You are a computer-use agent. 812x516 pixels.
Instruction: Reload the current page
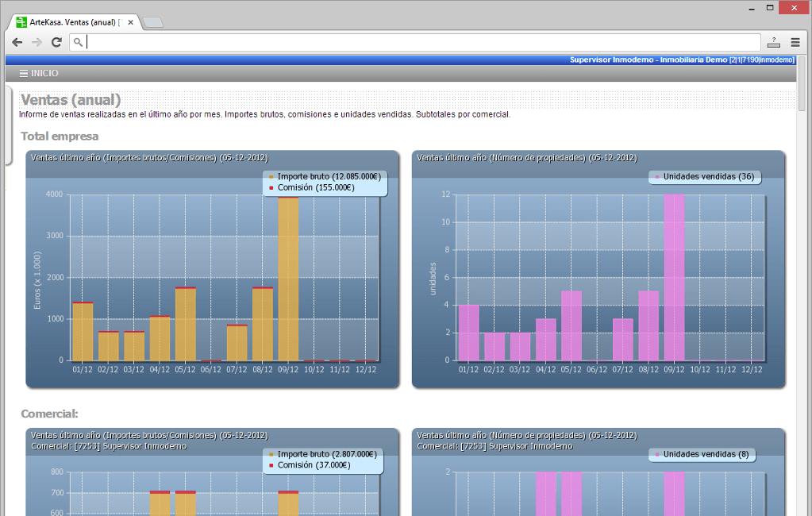coord(56,42)
